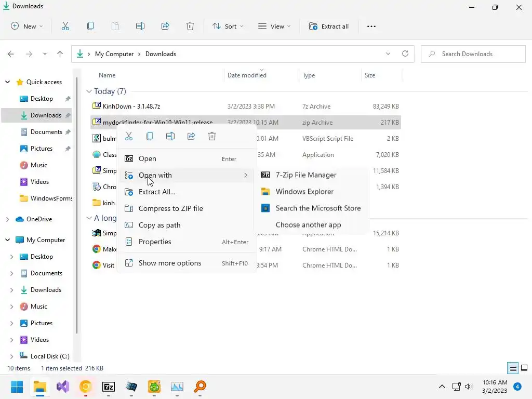This screenshot has height=399, width=532.
Task: Click the Refresh icon in the address bar
Action: (405, 54)
